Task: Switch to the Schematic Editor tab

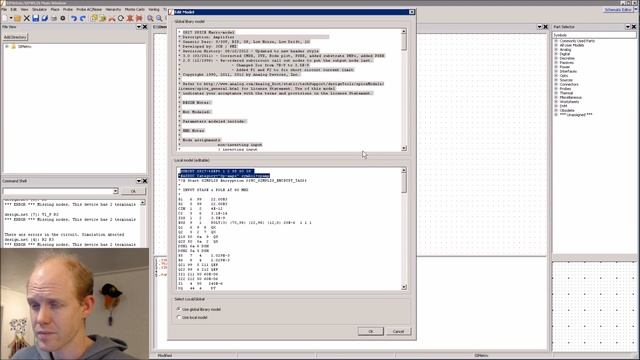Action: click(618, 9)
